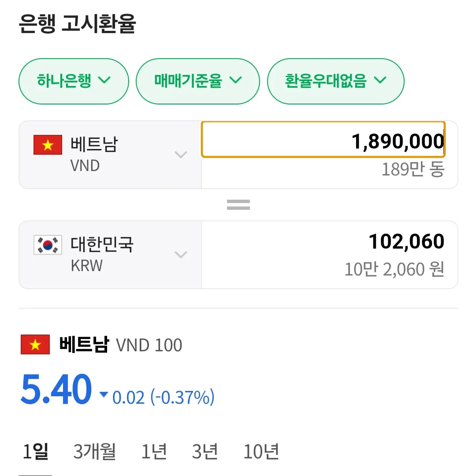Expand the 베트남 VND currency chevron
The height and width of the screenshot is (476, 476).
coord(181,155)
